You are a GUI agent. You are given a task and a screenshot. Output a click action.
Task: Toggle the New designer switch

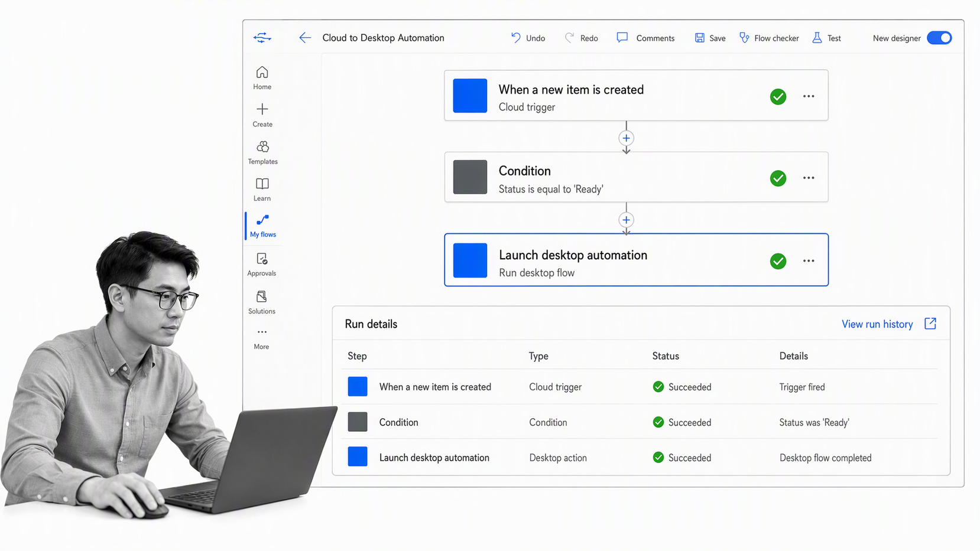939,38
